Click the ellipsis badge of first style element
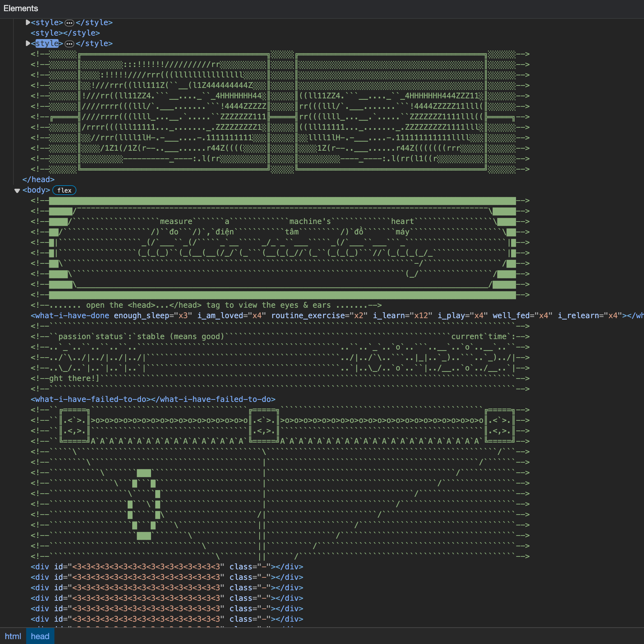The image size is (644, 644). tap(69, 23)
